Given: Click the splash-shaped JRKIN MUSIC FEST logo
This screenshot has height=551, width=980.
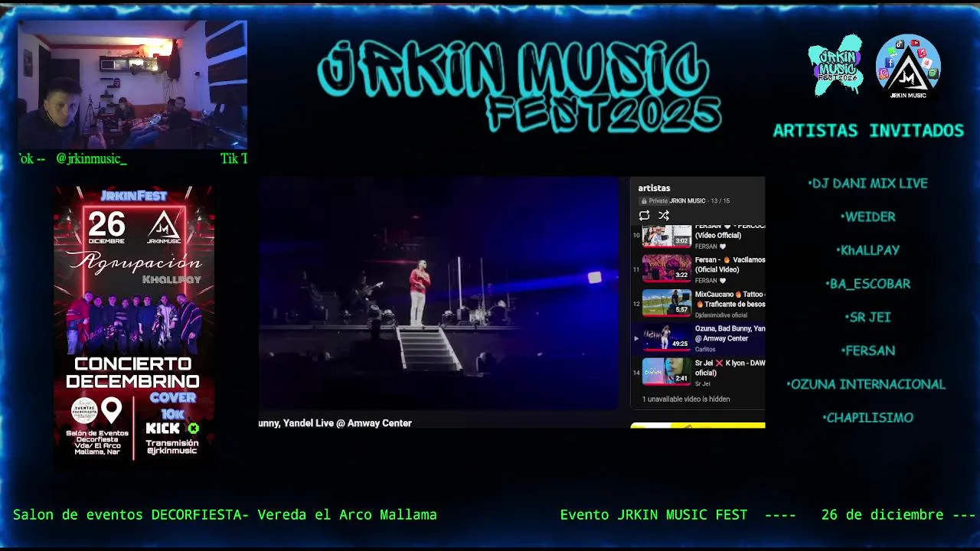Looking at the screenshot, I should point(836,65).
